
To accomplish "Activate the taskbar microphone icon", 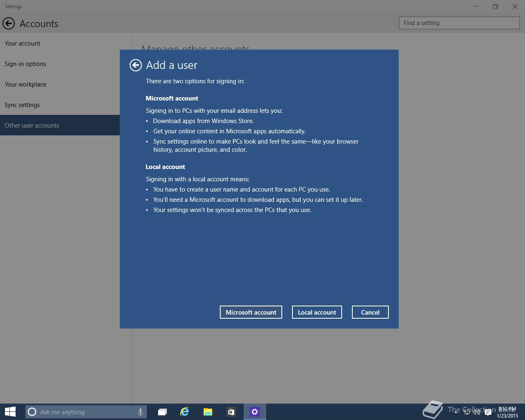I will 140,412.
